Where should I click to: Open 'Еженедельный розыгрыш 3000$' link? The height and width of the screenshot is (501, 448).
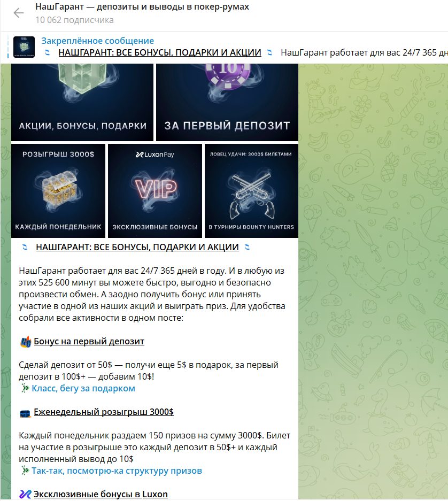coord(104,412)
